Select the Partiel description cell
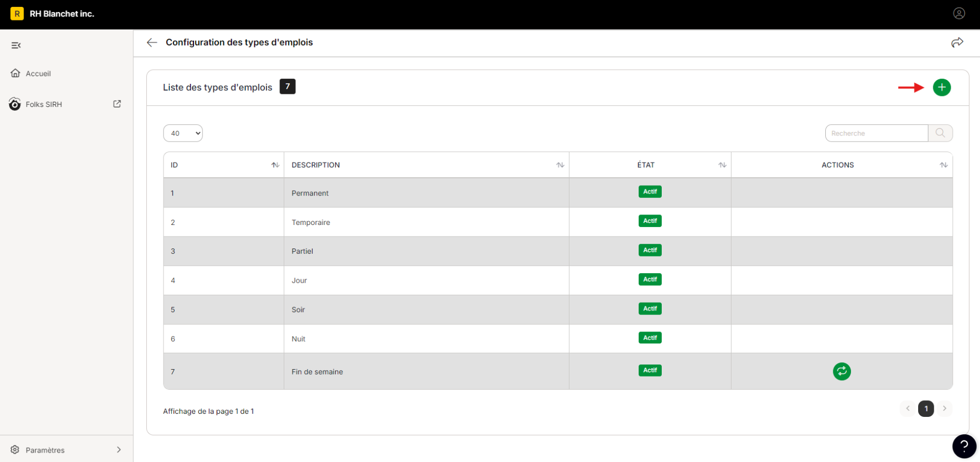Image resolution: width=980 pixels, height=462 pixels. [426, 251]
